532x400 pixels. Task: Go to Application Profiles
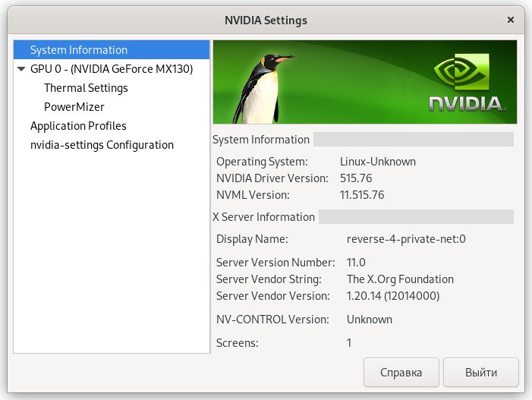pos(78,126)
